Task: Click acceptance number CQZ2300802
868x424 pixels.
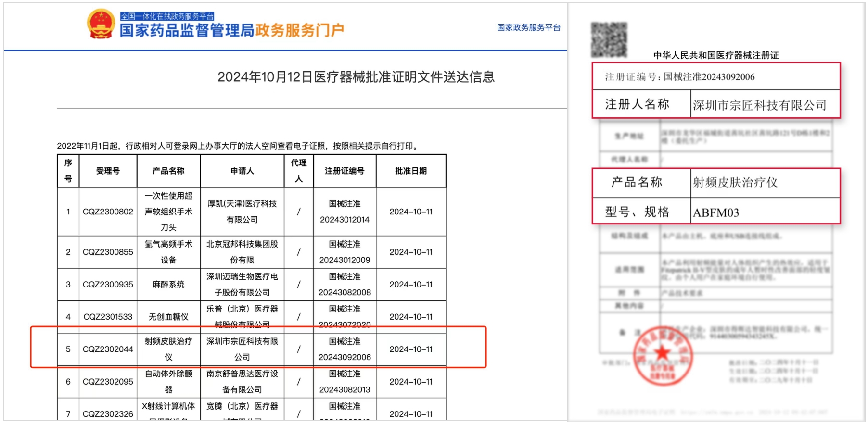Action: point(108,212)
